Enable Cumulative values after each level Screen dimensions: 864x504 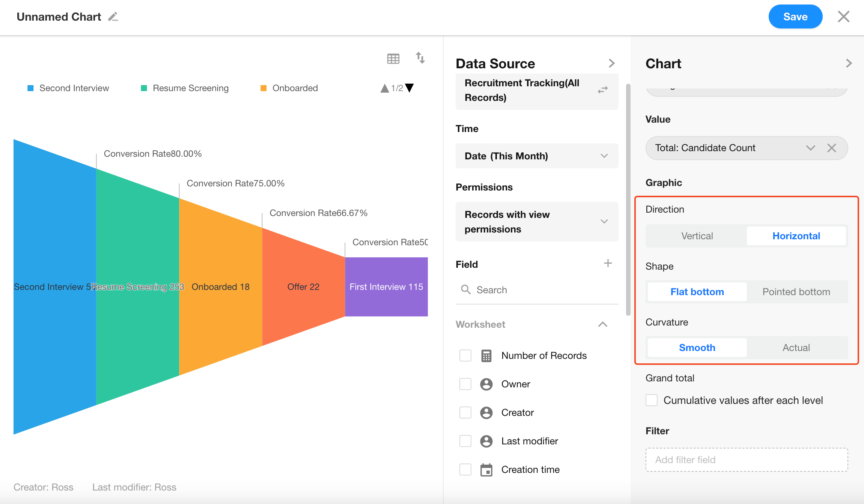(652, 400)
